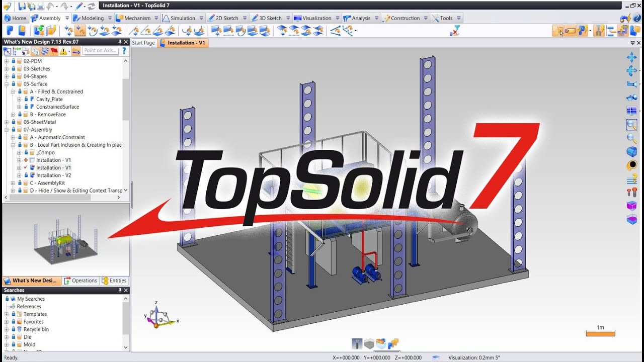Click the Save icon in the title bar
This screenshot has width=644, height=362.
point(22,6)
